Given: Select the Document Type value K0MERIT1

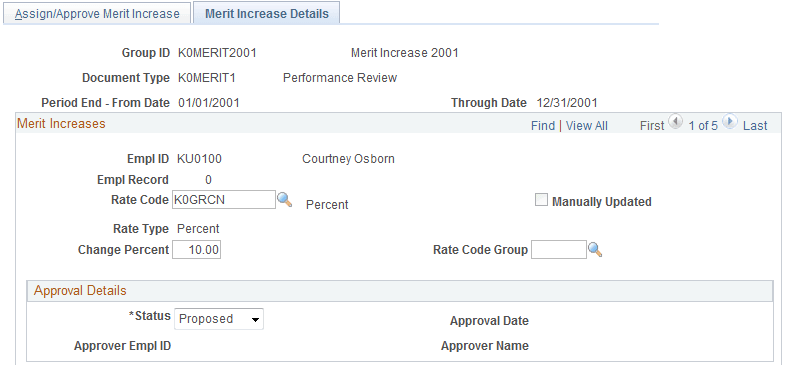Looking at the screenshot, I should tap(207, 78).
